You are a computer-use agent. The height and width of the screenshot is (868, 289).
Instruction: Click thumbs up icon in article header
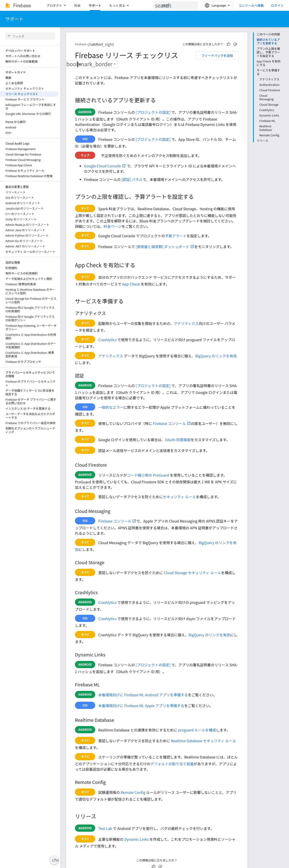229,44
